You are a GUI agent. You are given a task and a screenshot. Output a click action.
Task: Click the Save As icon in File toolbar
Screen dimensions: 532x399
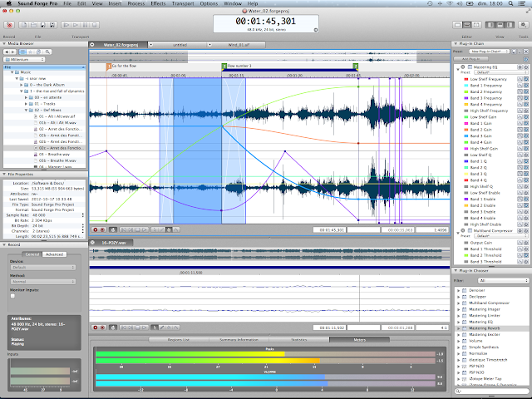click(x=52, y=25)
